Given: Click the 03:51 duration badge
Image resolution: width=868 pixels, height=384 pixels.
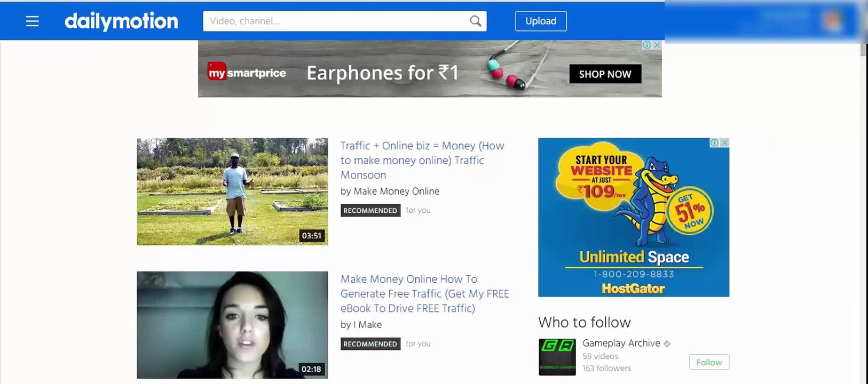Looking at the screenshot, I should [312, 236].
